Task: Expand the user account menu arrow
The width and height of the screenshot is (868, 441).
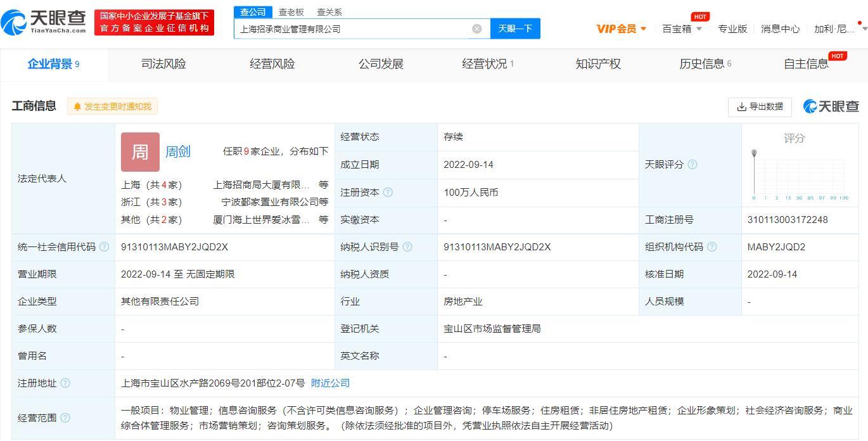Action: 864,29
